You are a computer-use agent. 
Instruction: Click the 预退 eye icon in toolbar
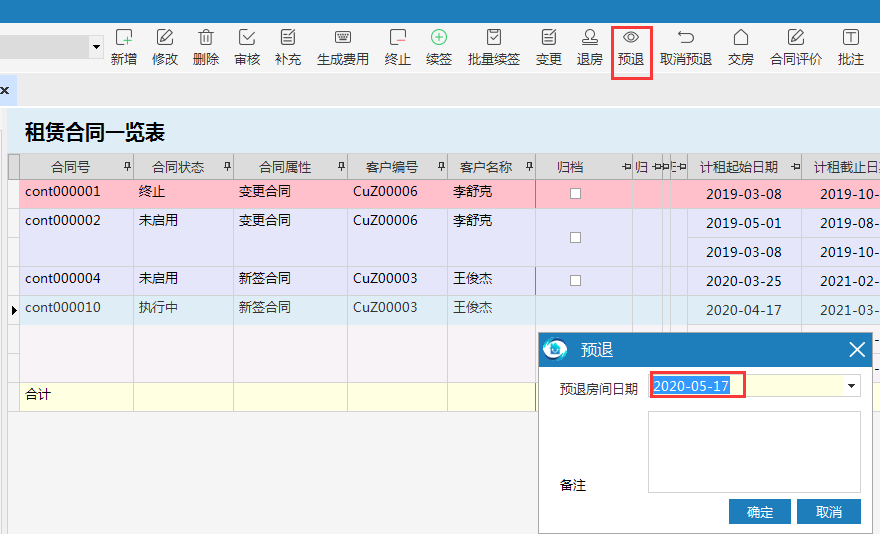631,38
